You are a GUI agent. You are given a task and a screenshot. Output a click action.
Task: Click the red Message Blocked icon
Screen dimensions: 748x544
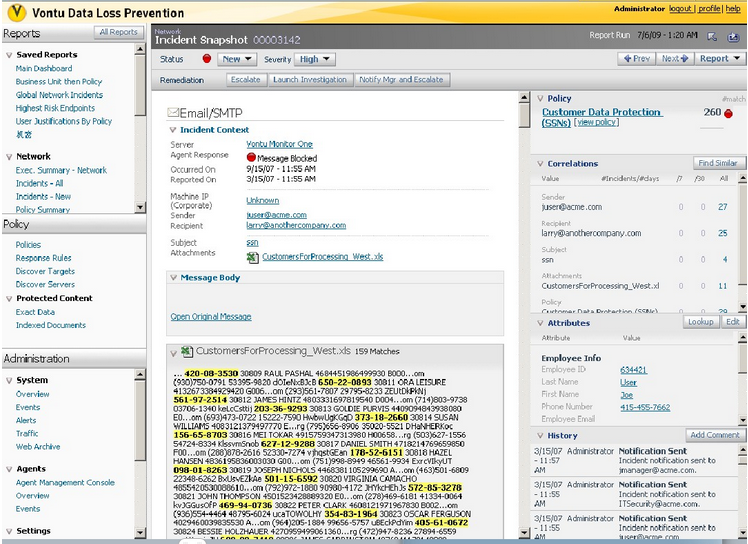(x=251, y=158)
